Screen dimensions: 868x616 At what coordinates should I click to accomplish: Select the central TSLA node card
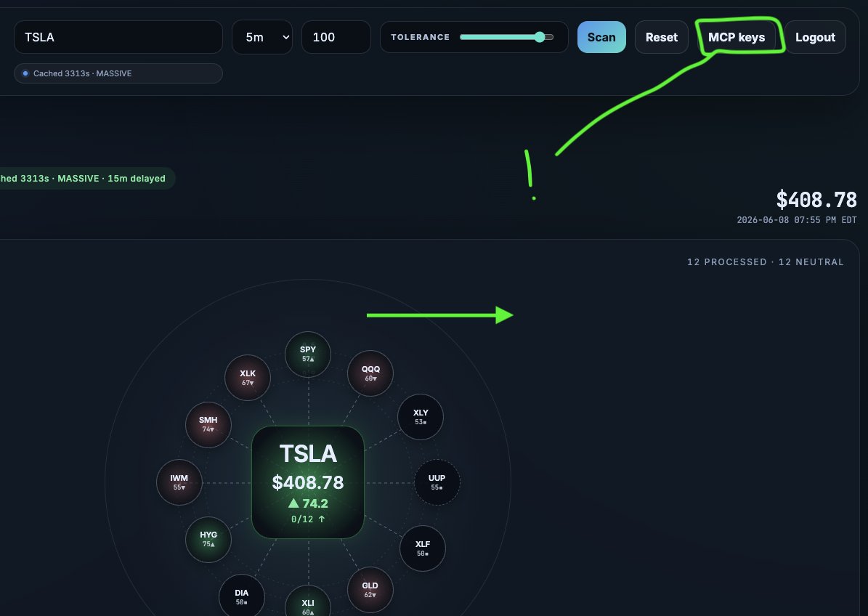click(308, 482)
